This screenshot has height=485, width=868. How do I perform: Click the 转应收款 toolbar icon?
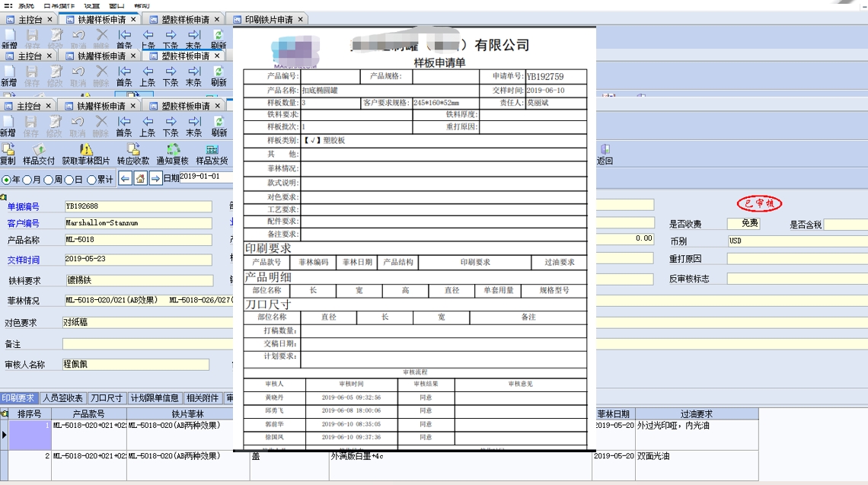pyautogui.click(x=133, y=149)
